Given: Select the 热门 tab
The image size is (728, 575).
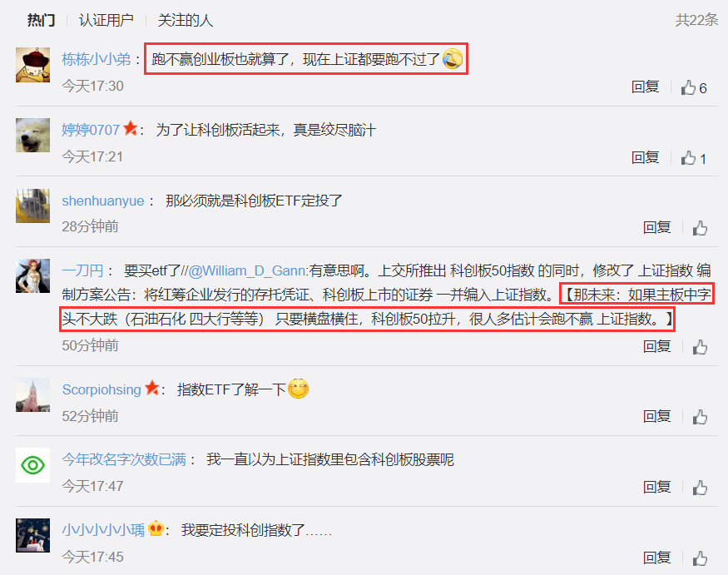Looking at the screenshot, I should point(41,20).
